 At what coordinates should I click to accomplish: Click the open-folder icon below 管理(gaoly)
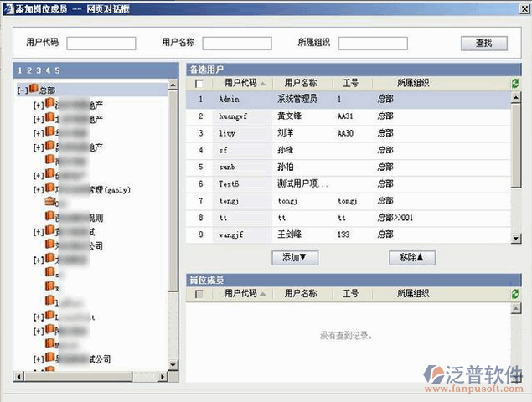coord(49,203)
